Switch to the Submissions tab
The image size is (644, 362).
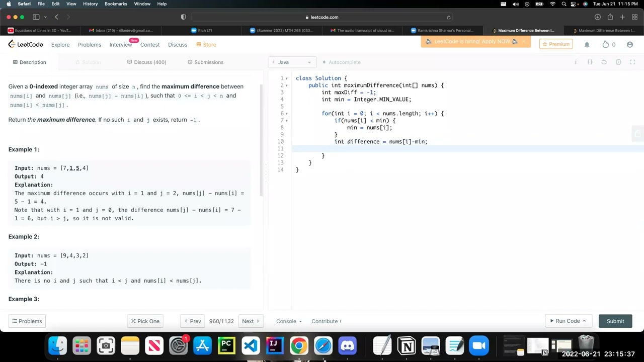click(x=205, y=62)
